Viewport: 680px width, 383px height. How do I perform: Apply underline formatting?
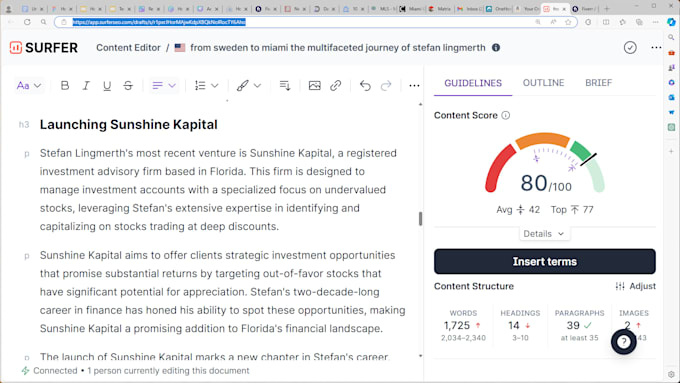pyautogui.click(x=107, y=86)
